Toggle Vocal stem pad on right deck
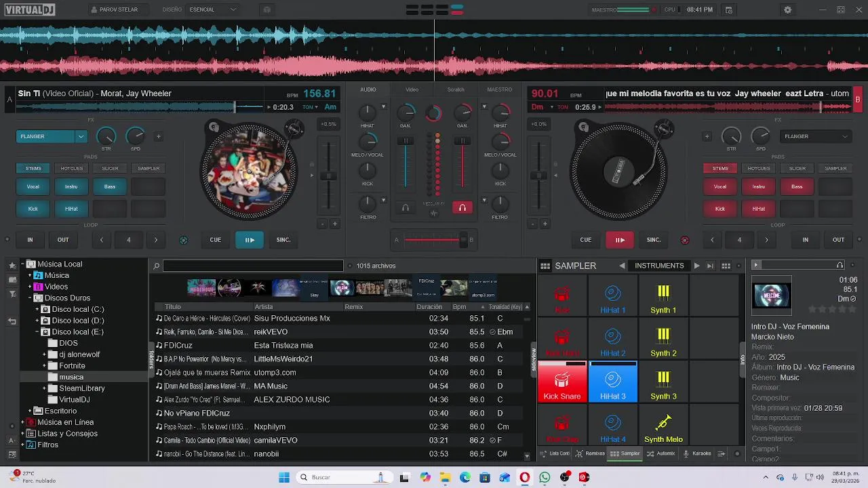 (x=720, y=186)
